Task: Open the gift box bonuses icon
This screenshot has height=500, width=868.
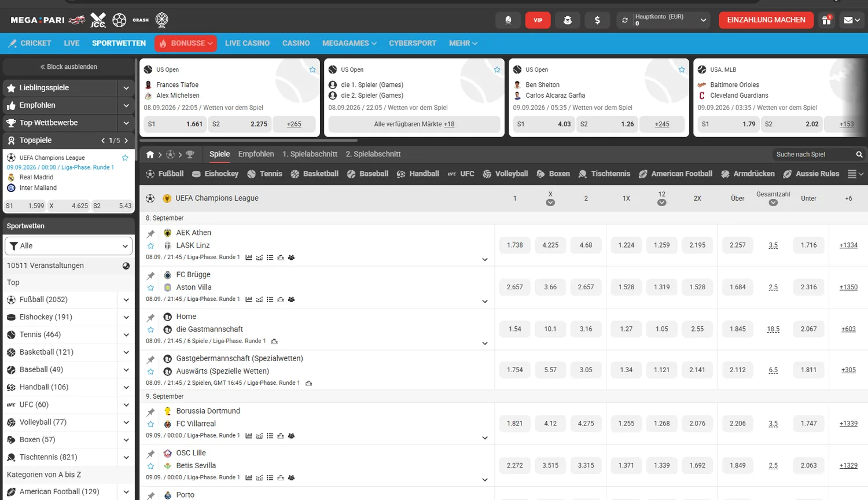Action: [826, 20]
